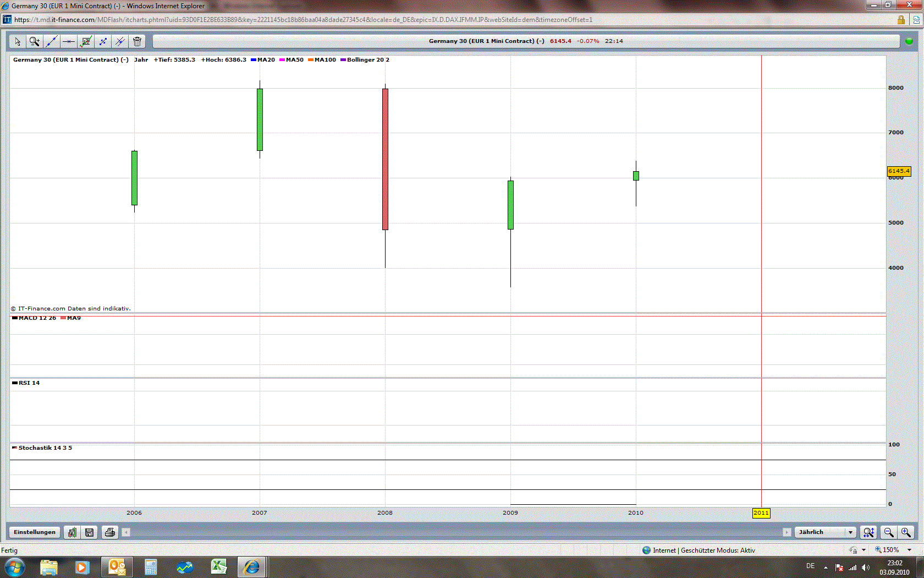Viewport: 924px width, 578px height.
Task: Click the padlock security icon in address bar
Action: point(901,20)
